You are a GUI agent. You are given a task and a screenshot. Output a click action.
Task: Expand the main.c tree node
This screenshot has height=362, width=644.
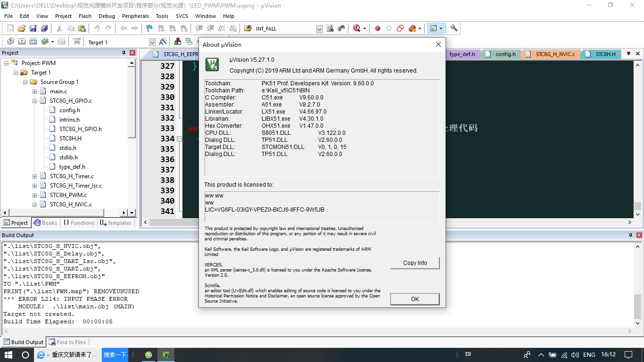pos(35,91)
